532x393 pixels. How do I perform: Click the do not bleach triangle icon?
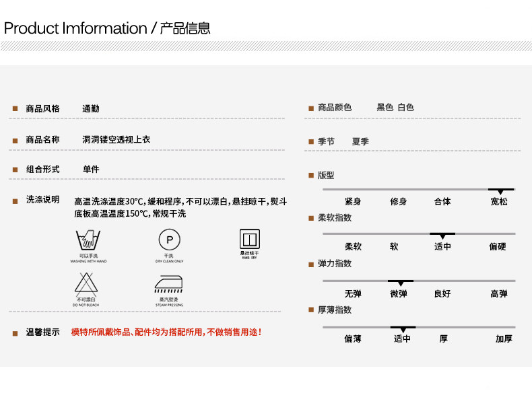coord(86,284)
